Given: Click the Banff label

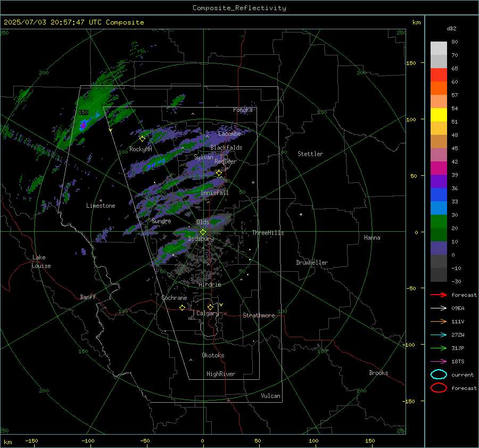Looking at the screenshot, I should [88, 297].
